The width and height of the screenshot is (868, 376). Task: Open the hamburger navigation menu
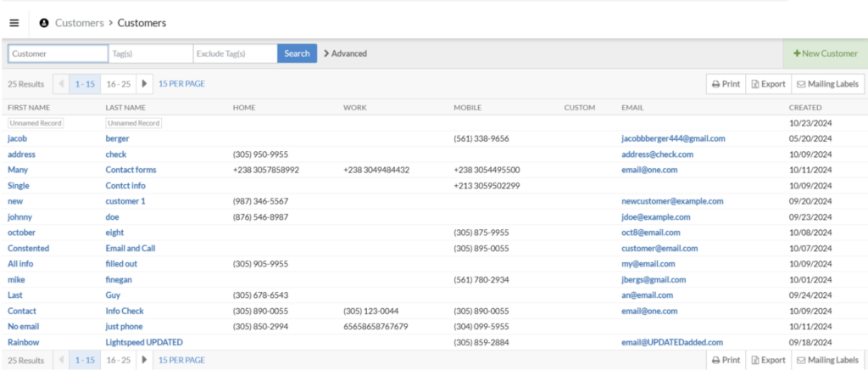click(x=14, y=23)
